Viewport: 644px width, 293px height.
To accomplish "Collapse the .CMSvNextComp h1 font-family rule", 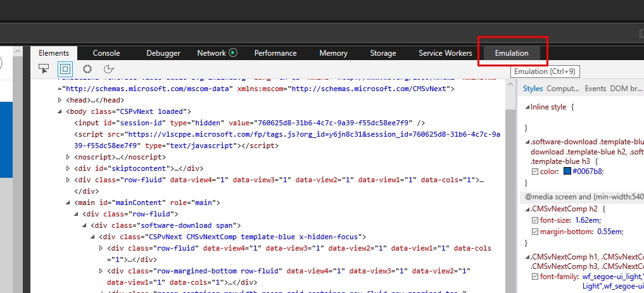I will click(x=527, y=257).
